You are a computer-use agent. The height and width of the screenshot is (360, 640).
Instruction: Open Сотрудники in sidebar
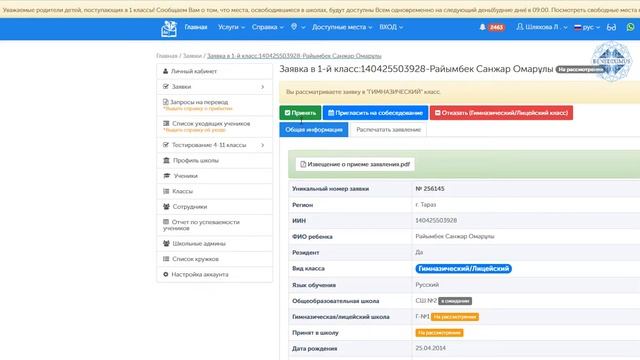215,207
